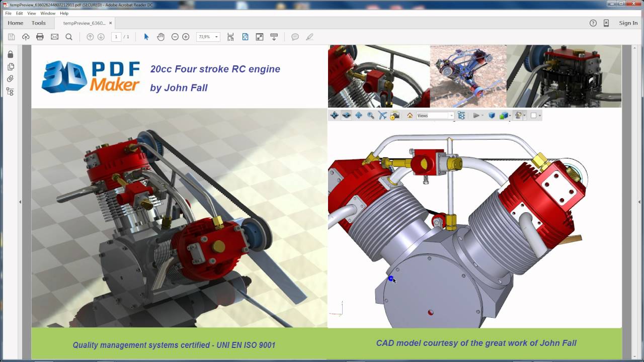Select the highlight pen tool

pyautogui.click(x=310, y=37)
